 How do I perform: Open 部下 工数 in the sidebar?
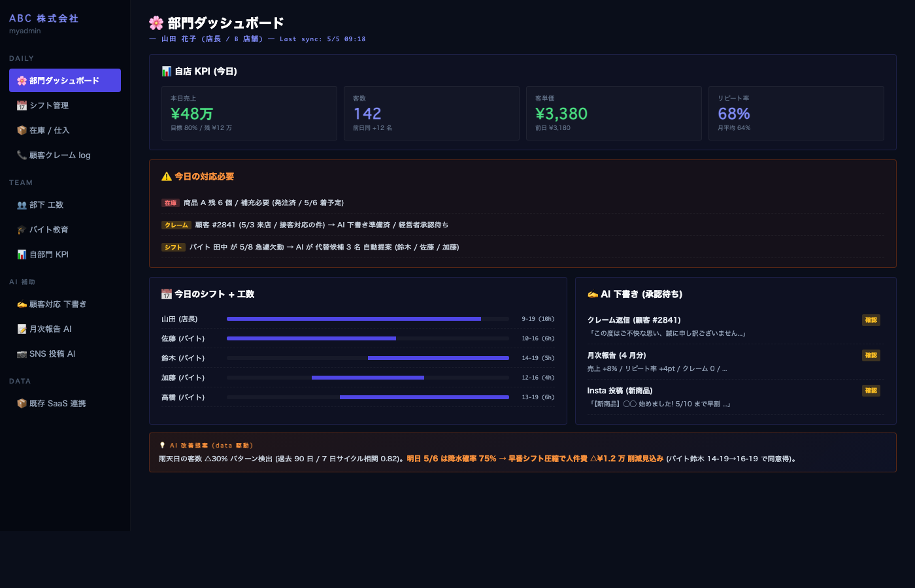(x=65, y=204)
